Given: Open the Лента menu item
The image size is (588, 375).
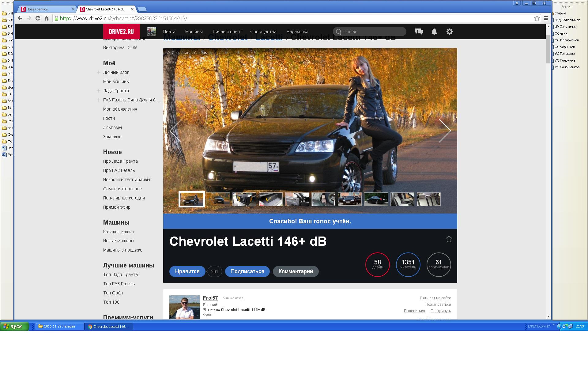Looking at the screenshot, I should click(169, 32).
